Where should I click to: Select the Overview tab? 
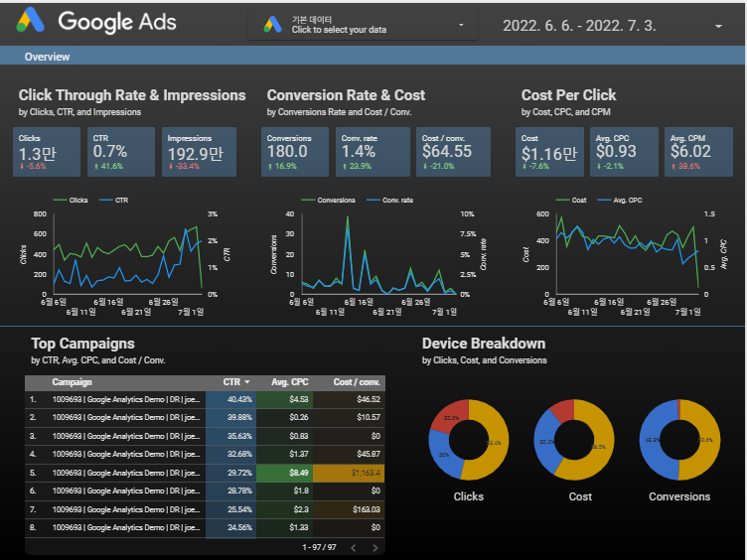47,57
